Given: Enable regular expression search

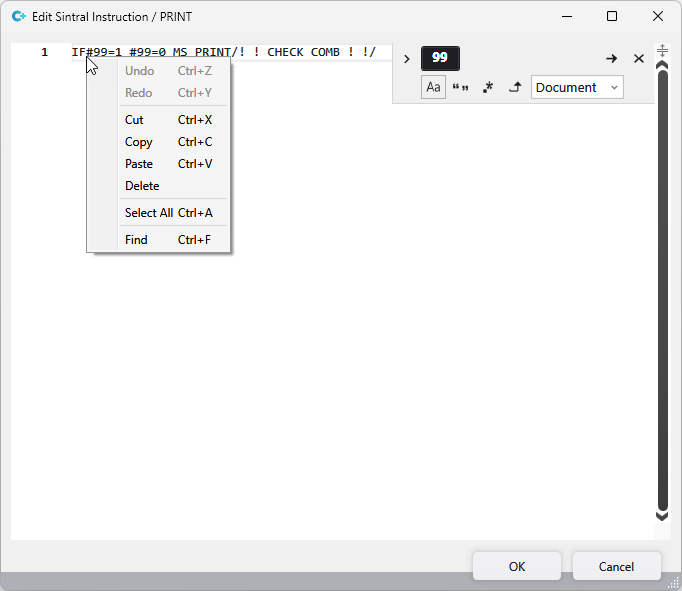Looking at the screenshot, I should tap(488, 87).
